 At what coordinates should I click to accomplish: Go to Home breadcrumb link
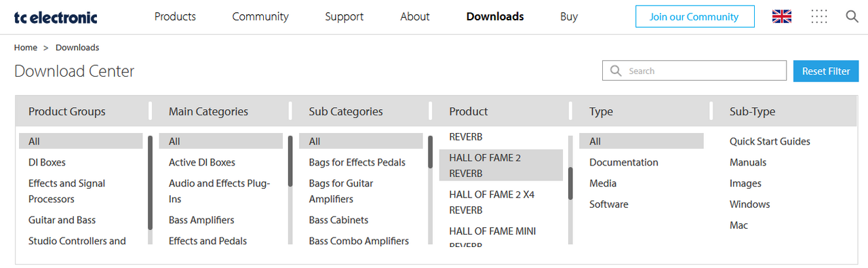pos(26,47)
